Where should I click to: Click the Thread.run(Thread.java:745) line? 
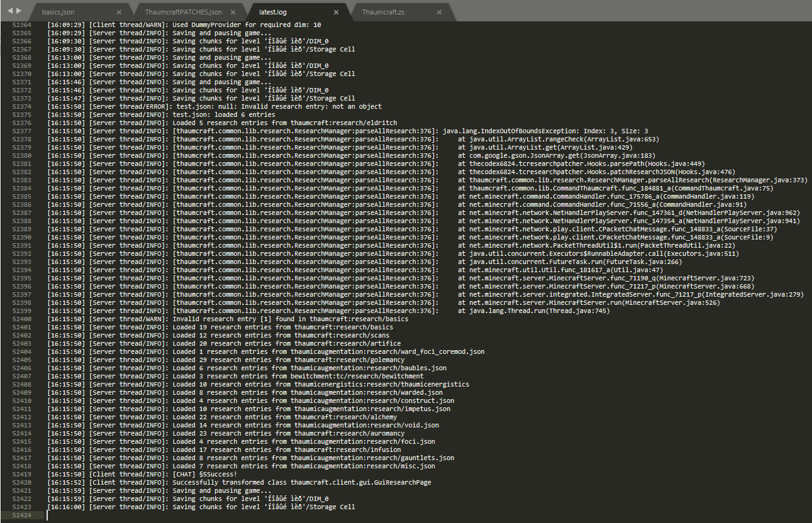click(x=328, y=311)
